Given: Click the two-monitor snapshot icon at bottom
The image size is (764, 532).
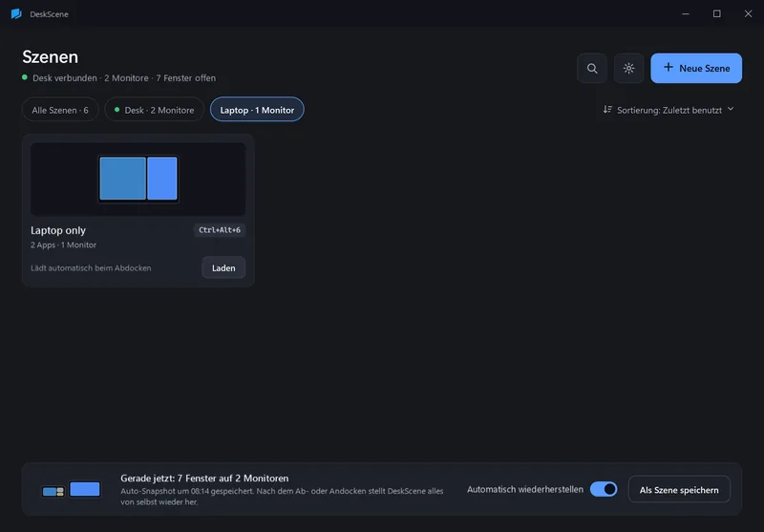Looking at the screenshot, I should click(x=71, y=489).
